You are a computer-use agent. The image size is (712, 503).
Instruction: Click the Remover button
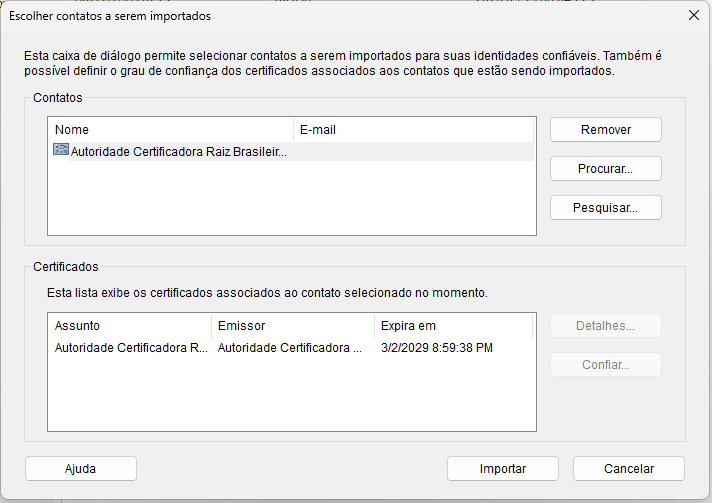(x=606, y=130)
